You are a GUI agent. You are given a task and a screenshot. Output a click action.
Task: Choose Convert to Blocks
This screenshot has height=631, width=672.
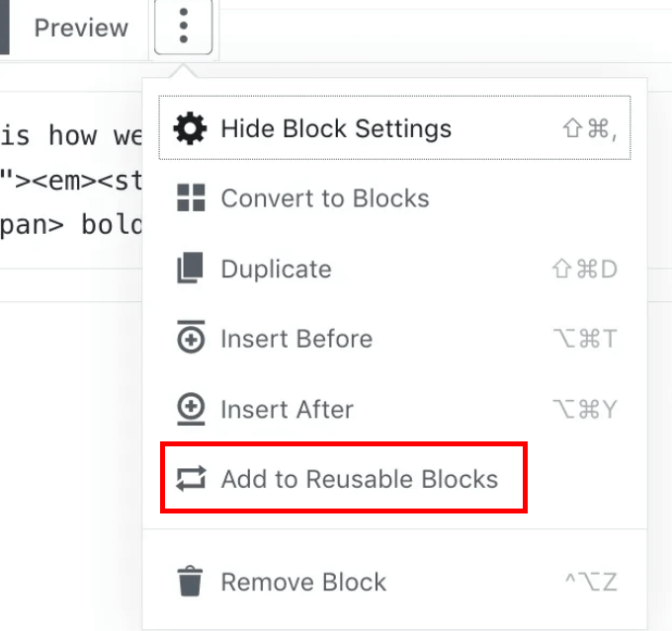[x=394, y=198]
